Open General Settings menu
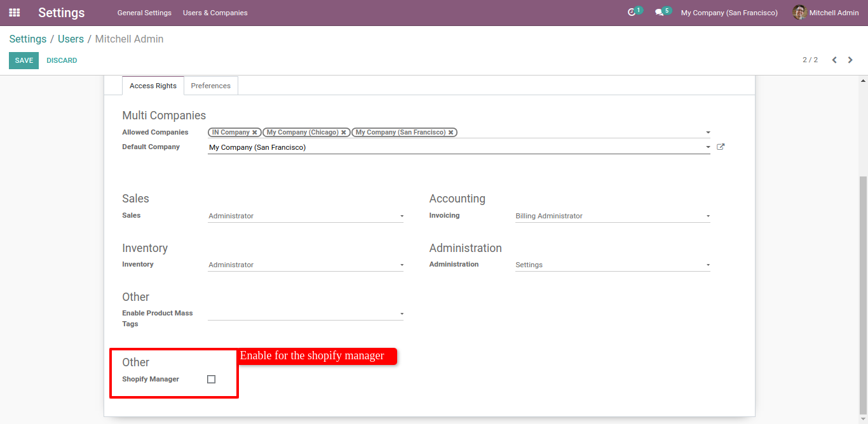Image resolution: width=868 pixels, height=424 pixels. pos(144,13)
